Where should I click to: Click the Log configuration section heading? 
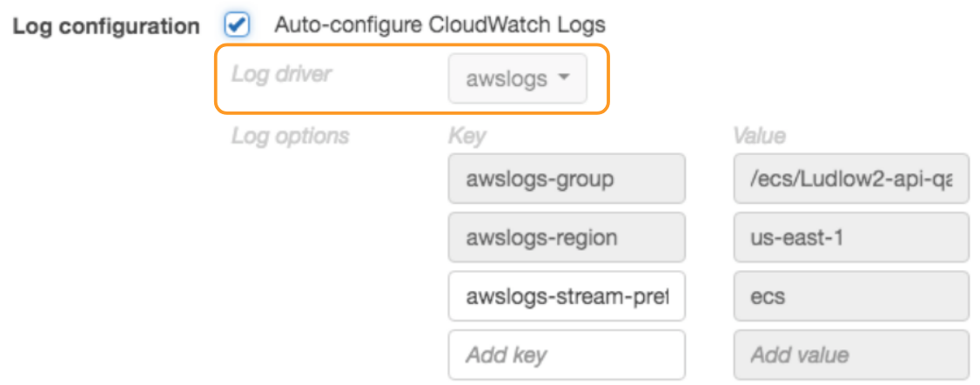click(x=105, y=26)
